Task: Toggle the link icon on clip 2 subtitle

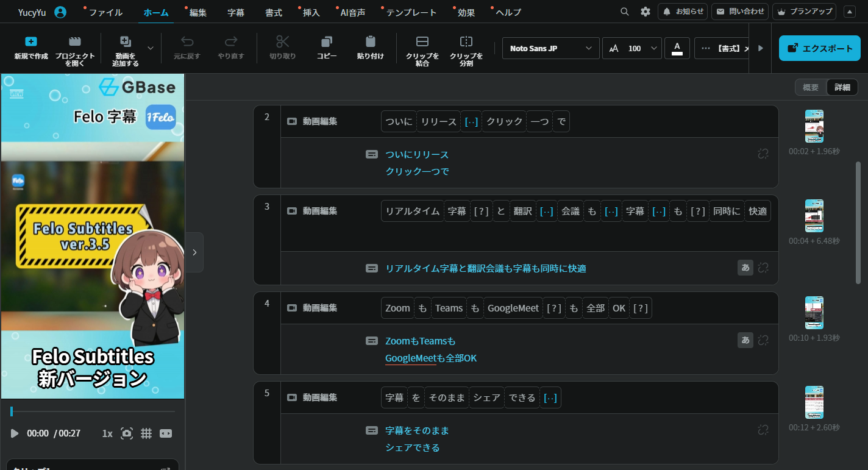Action: (763, 154)
